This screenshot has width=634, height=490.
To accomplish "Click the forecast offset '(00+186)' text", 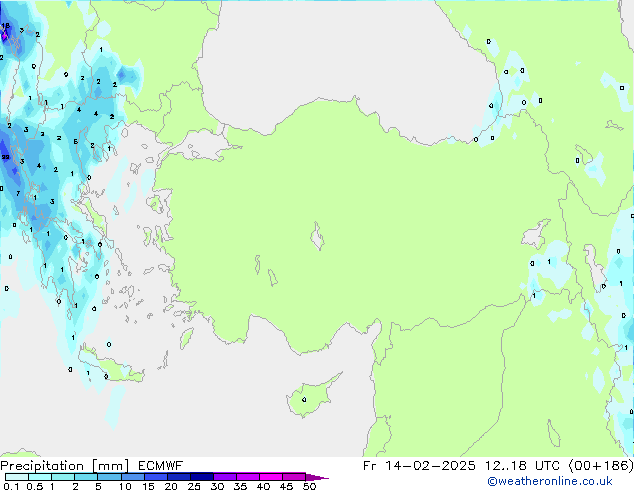I will (601, 466).
